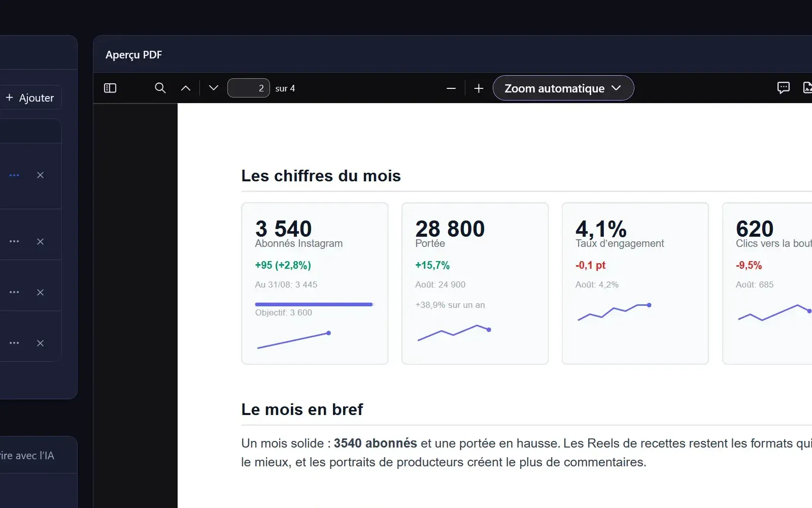812x508 pixels.
Task: Go to next page with down chevron
Action: 214,88
